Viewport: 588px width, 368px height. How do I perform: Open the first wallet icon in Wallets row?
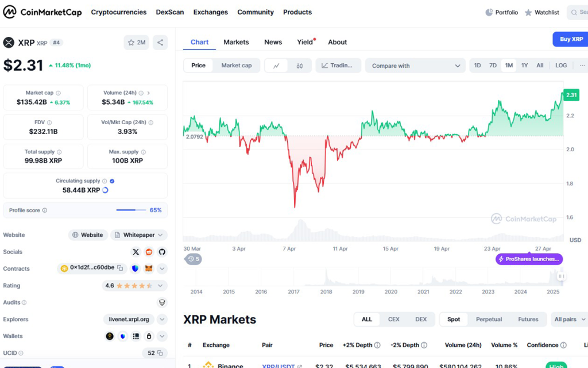110,336
